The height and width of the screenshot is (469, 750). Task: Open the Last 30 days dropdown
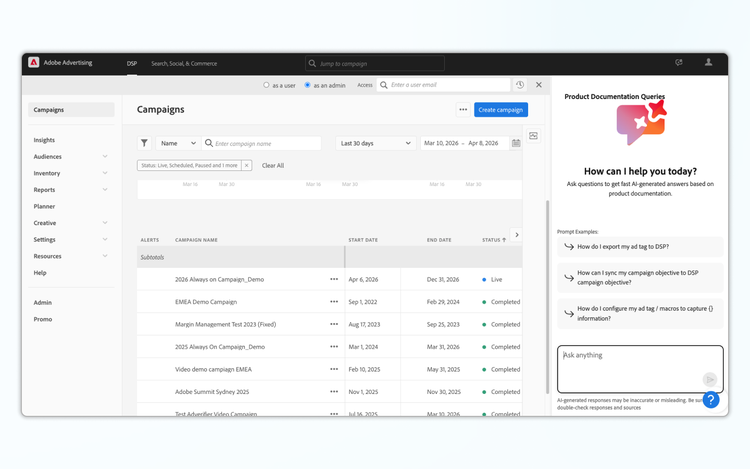point(375,143)
